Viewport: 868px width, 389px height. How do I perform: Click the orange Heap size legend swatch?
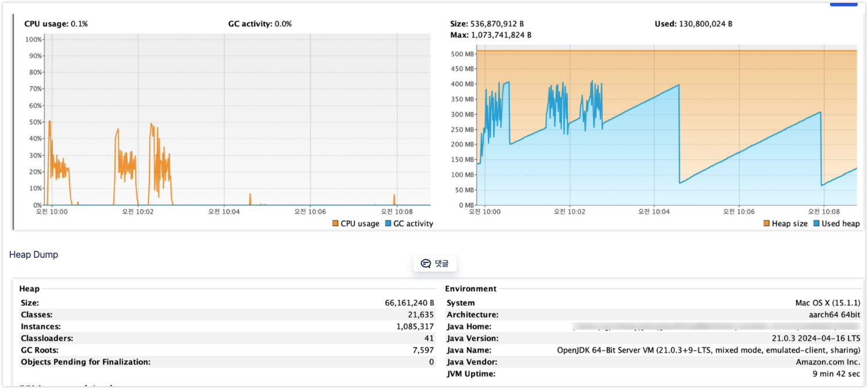[x=766, y=223]
